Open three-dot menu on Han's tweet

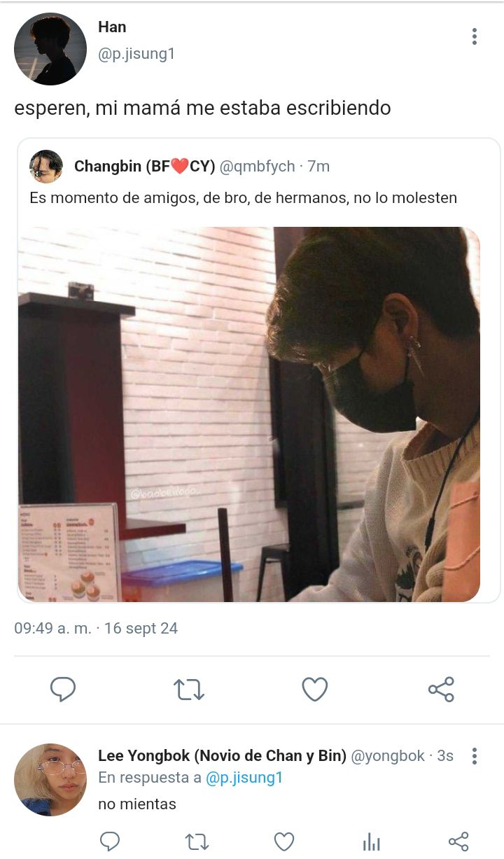pos(475,36)
